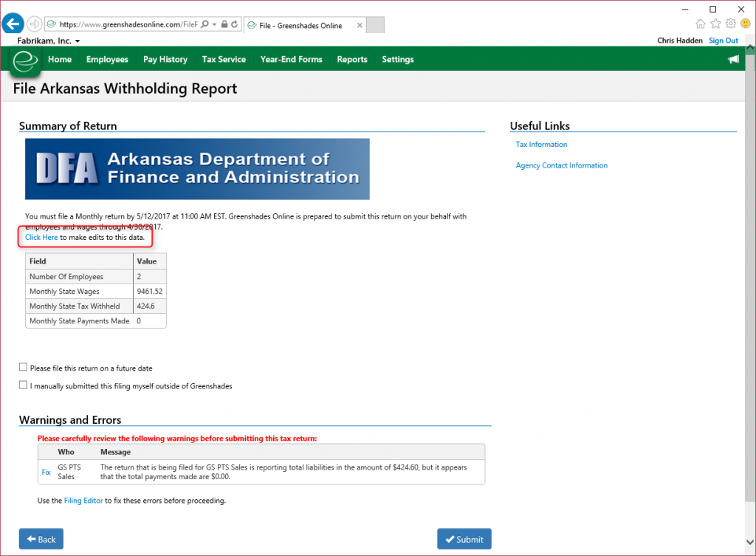This screenshot has width=756, height=556.
Task: Click the DFA Arkansas banner image
Action: tap(197, 169)
